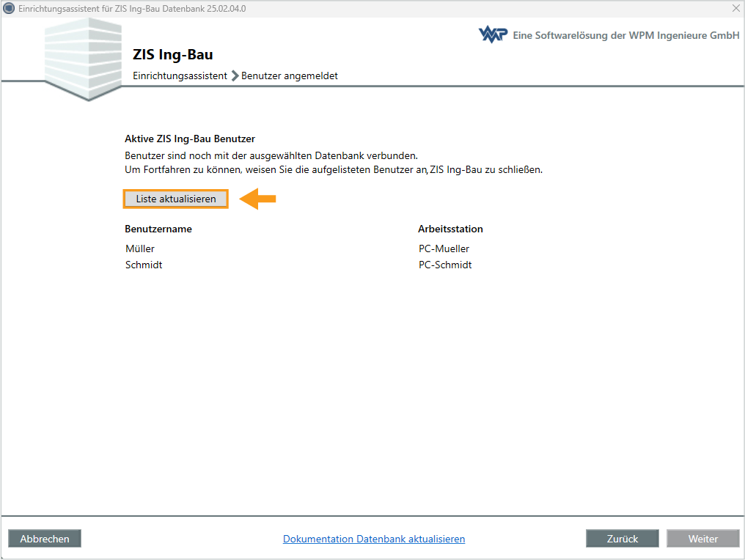This screenshot has height=560, width=745.
Task: Click the WPM Ingenieure GmbH tagline text
Action: pos(626,35)
